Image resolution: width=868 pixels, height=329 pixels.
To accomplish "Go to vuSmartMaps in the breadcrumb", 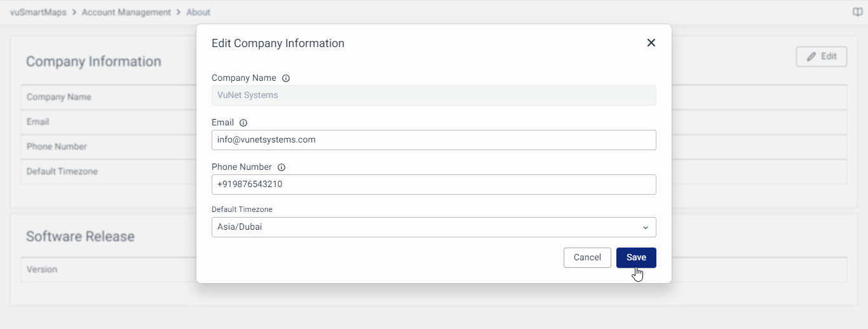I will tap(38, 12).
